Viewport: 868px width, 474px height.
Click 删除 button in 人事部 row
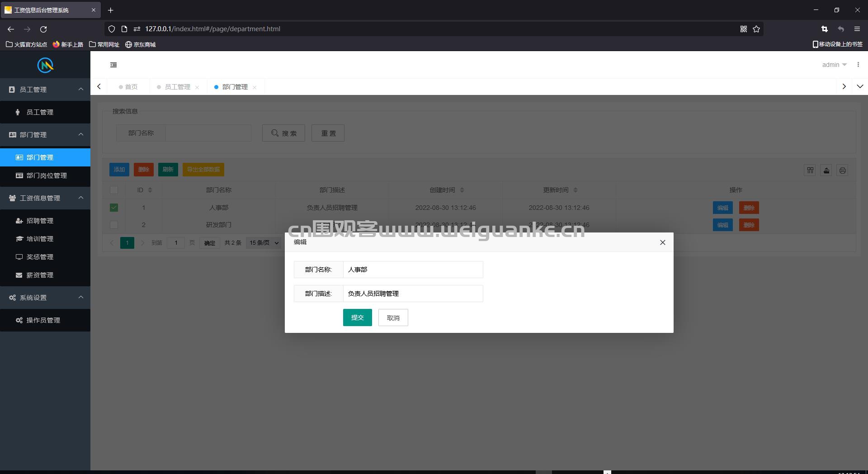(x=749, y=208)
